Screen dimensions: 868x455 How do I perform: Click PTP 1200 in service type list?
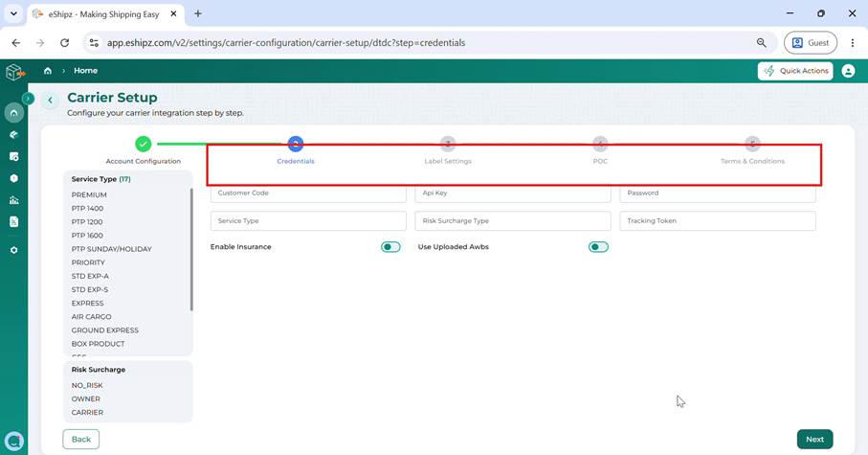(87, 221)
